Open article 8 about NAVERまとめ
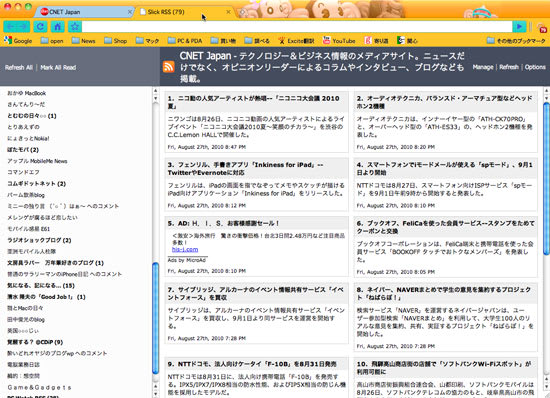The image size is (550, 398). 444,294
